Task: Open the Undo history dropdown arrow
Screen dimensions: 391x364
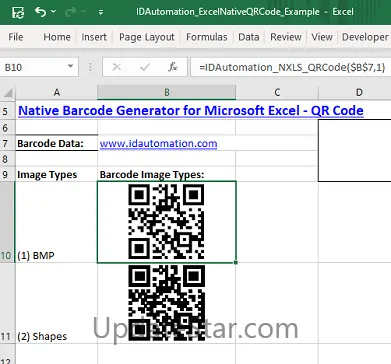Action: [x=53, y=12]
